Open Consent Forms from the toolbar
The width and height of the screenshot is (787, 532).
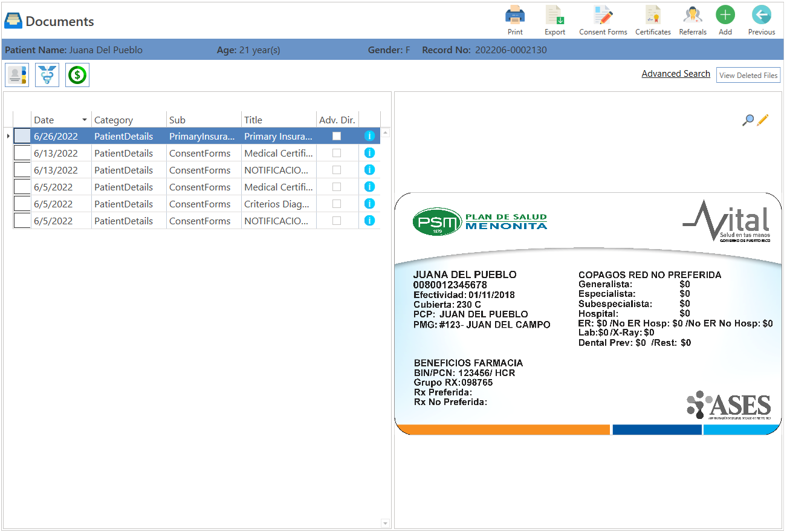coord(603,20)
